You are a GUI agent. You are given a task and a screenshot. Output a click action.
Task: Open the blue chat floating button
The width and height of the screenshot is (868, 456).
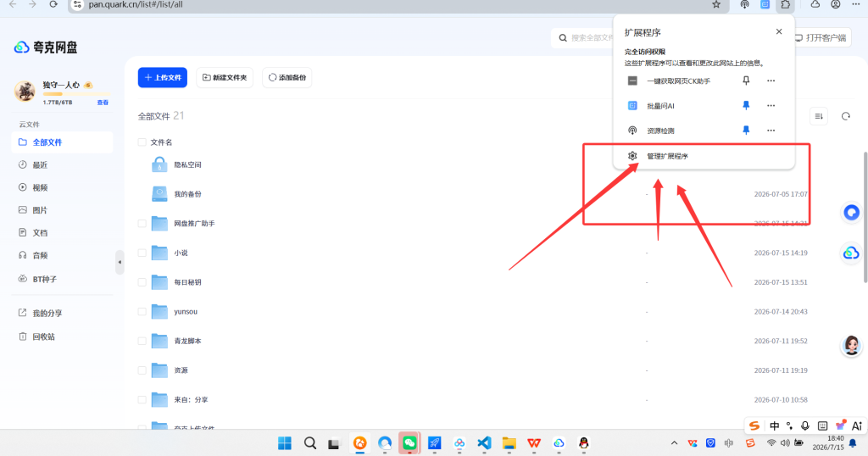click(x=851, y=213)
